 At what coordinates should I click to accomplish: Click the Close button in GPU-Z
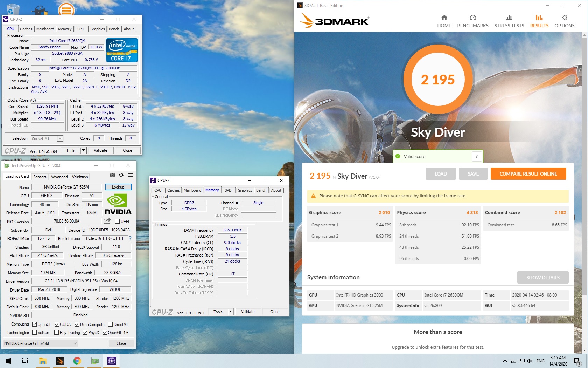tap(121, 343)
